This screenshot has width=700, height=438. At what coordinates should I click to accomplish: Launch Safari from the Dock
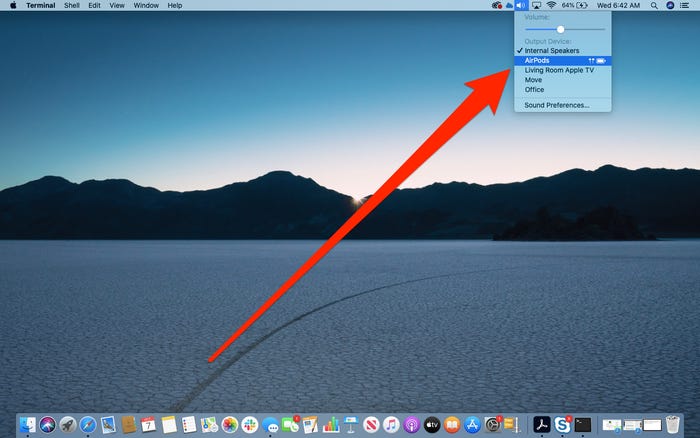pyautogui.click(x=88, y=425)
